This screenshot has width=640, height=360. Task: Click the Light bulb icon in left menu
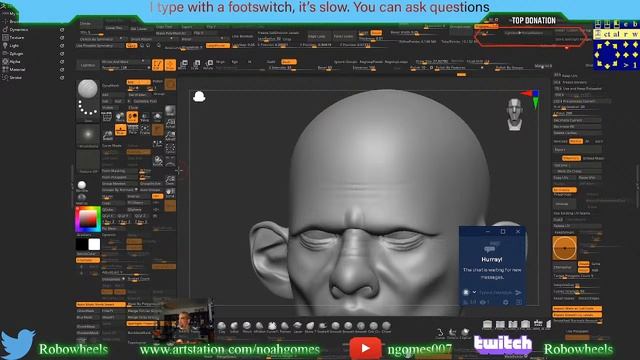coord(5,45)
